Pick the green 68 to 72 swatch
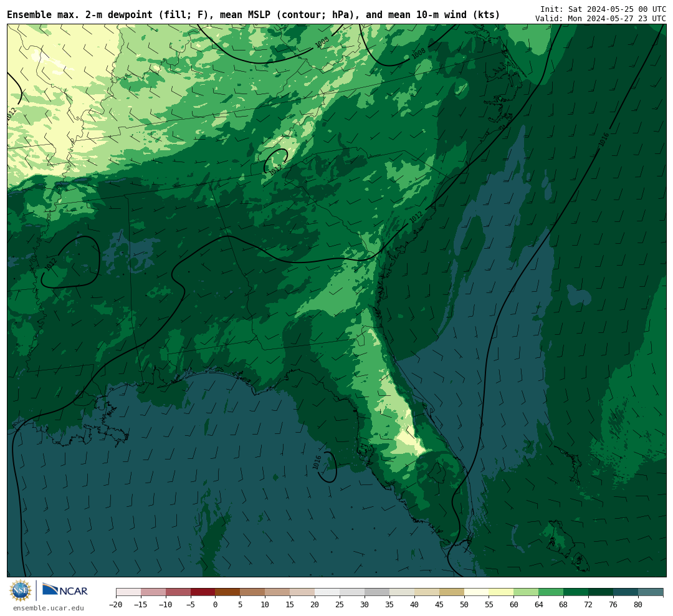The height and width of the screenshot is (616, 673). (576, 592)
